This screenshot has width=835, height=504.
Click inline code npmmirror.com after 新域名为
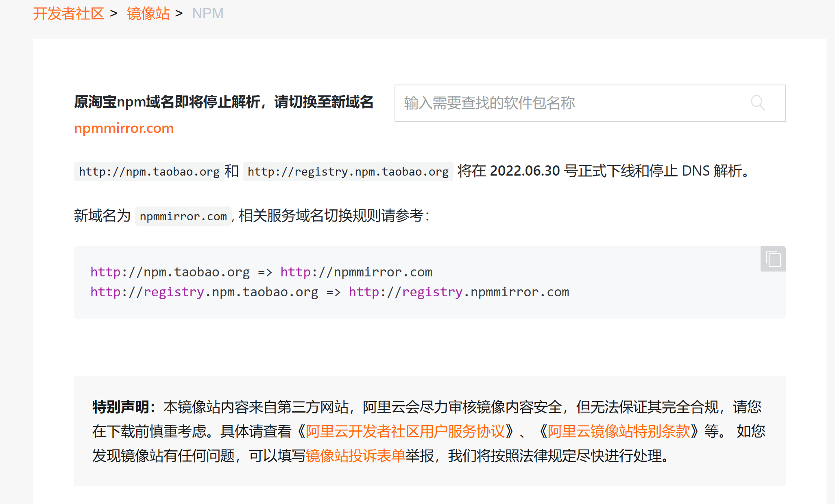coord(183,216)
